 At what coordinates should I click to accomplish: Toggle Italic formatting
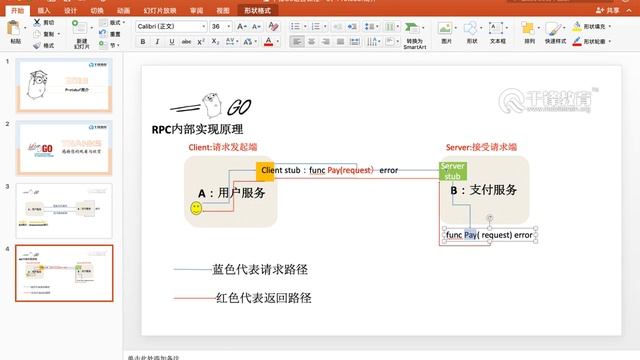coord(157,42)
